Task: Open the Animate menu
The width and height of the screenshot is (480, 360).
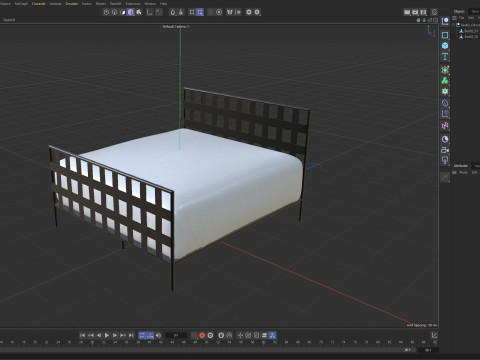Action: 55,4
